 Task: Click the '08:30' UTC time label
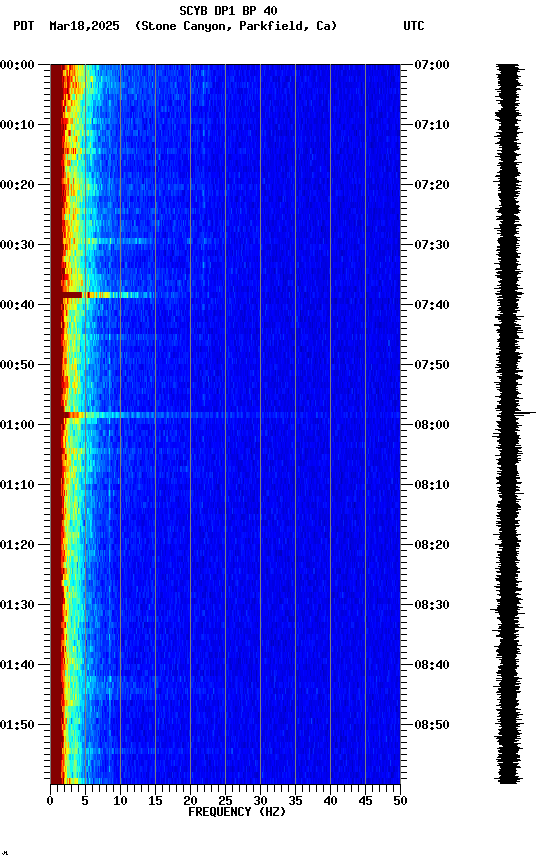(x=432, y=605)
